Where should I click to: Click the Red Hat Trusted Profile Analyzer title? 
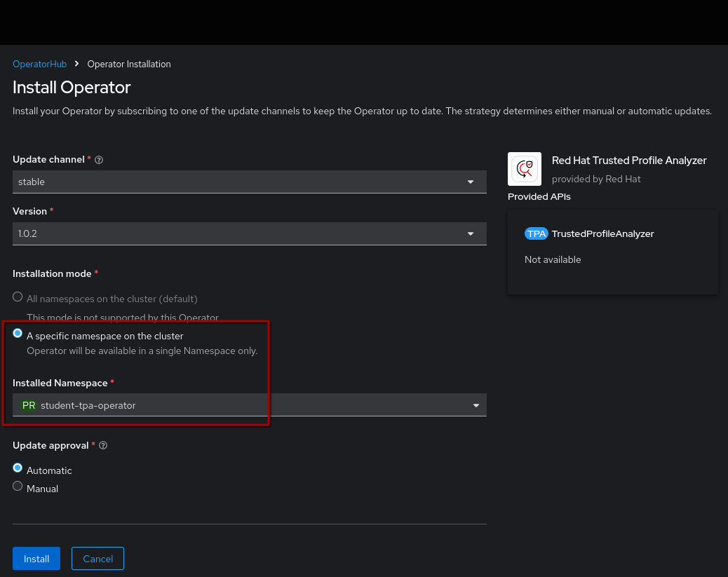pyautogui.click(x=629, y=161)
